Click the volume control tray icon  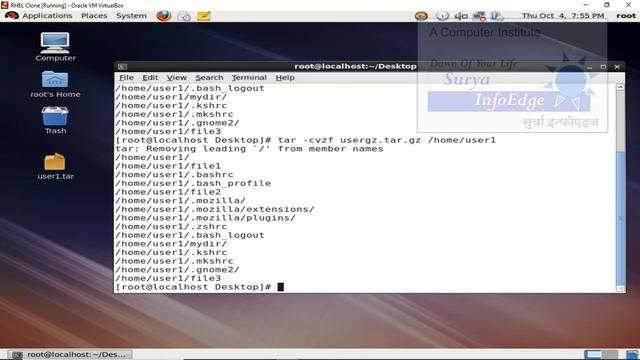click(x=461, y=16)
